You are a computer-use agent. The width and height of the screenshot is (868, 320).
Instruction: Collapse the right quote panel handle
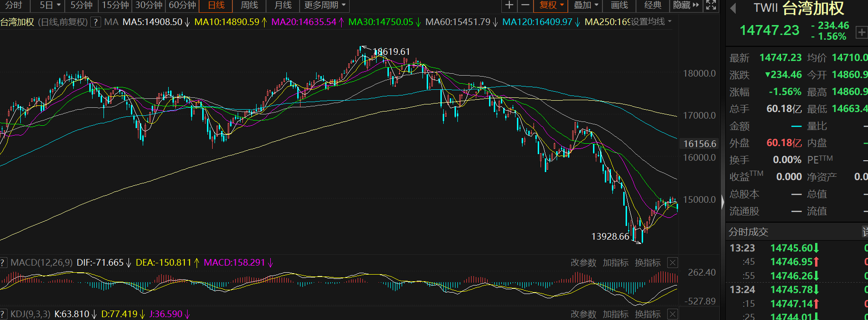pos(722,202)
